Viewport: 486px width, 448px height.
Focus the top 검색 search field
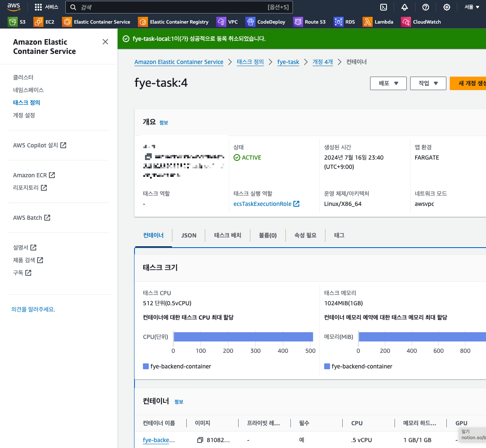coord(179,7)
